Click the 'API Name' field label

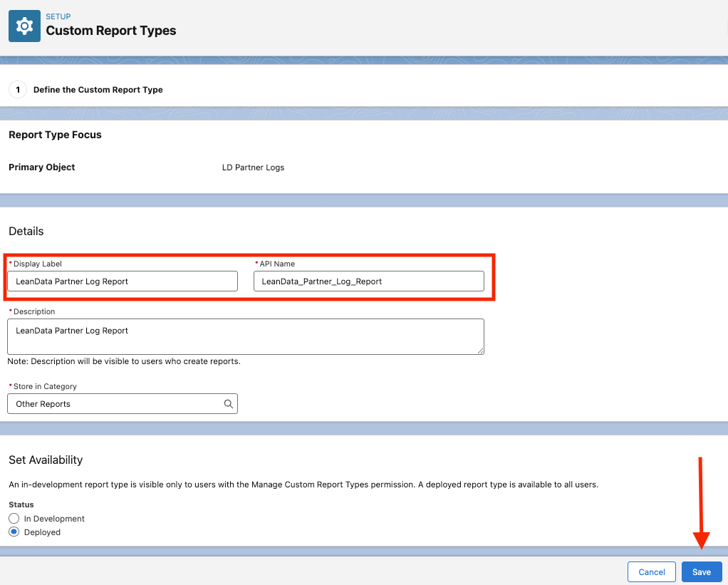[277, 264]
